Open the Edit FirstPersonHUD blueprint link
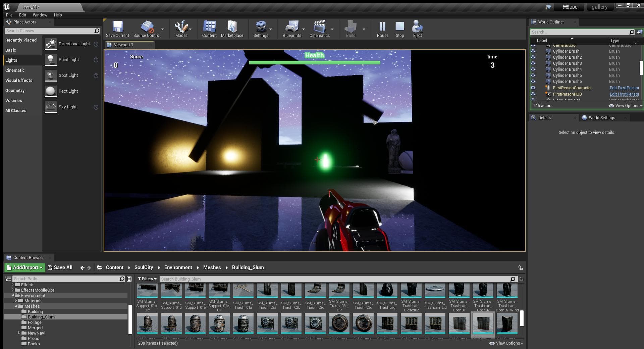Image resolution: width=644 pixels, height=349 pixels. [624, 94]
